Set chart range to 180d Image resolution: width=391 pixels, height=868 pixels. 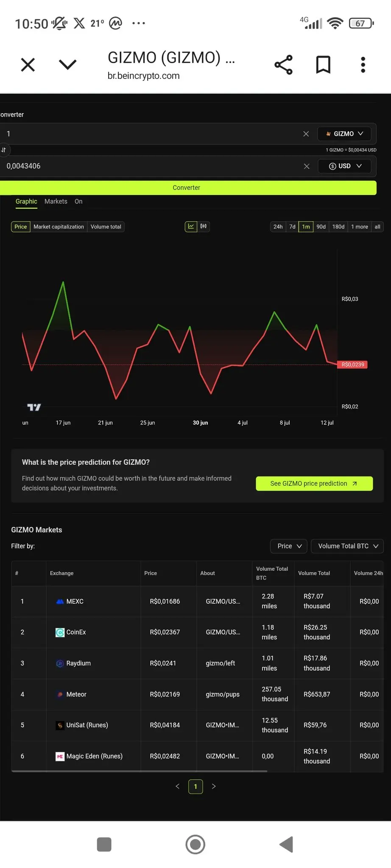[x=338, y=227]
